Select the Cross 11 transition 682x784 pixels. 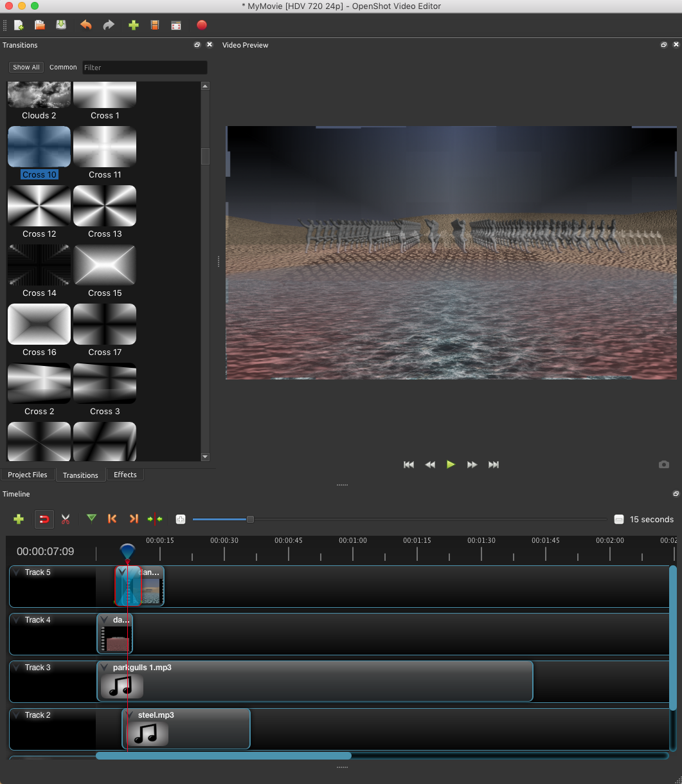click(x=105, y=153)
